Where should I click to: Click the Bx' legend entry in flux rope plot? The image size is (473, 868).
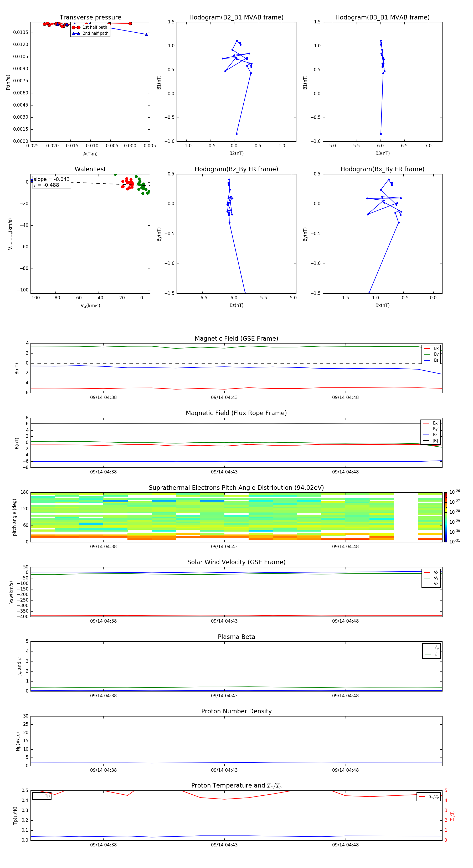431,423
